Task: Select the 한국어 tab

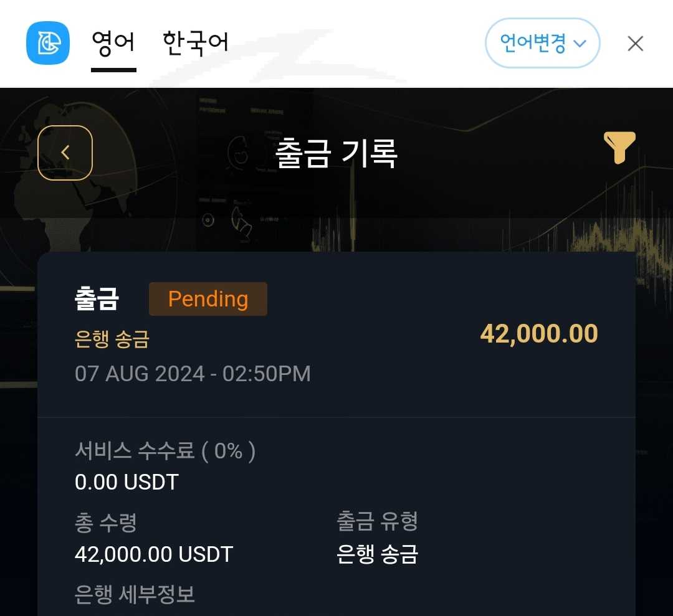Action: point(196,44)
